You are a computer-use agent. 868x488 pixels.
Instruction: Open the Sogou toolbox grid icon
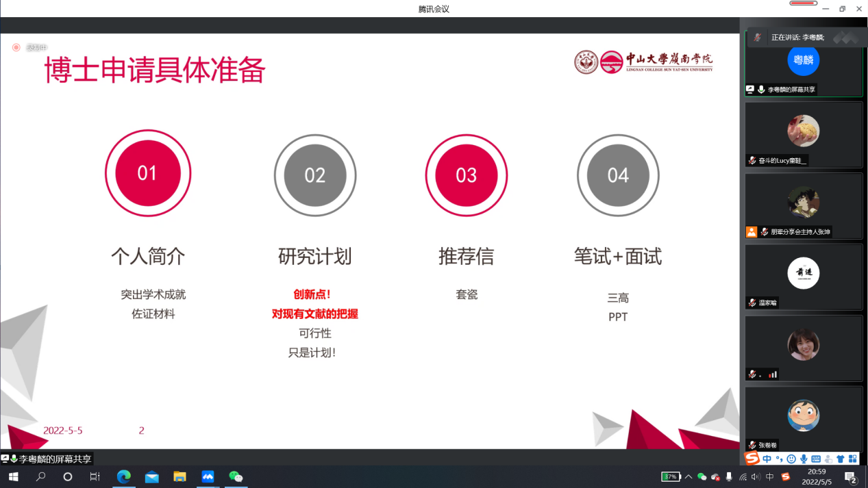click(853, 459)
